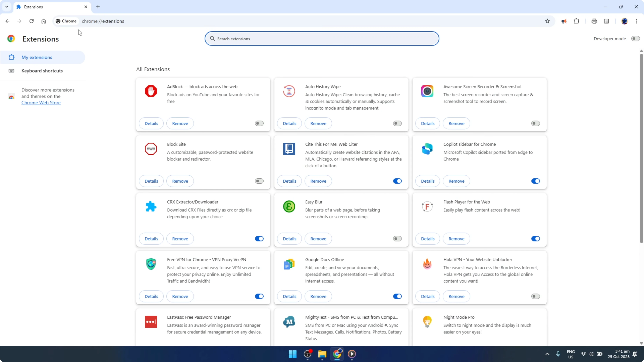Show Details for Auto History Wipe

(x=289, y=123)
